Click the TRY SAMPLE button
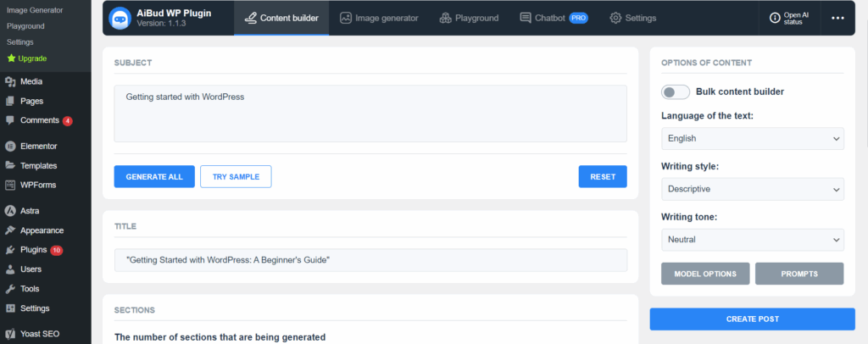Viewport: 868px width, 344px height. pyautogui.click(x=236, y=177)
